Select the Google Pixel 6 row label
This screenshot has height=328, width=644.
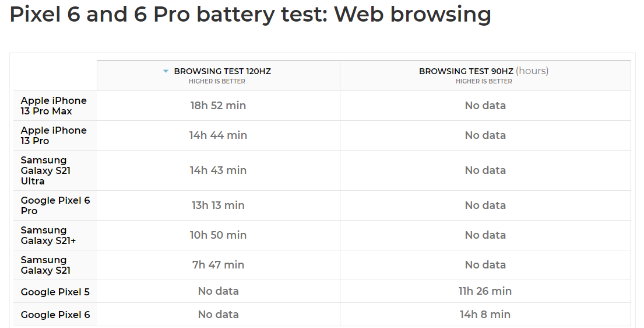point(55,315)
